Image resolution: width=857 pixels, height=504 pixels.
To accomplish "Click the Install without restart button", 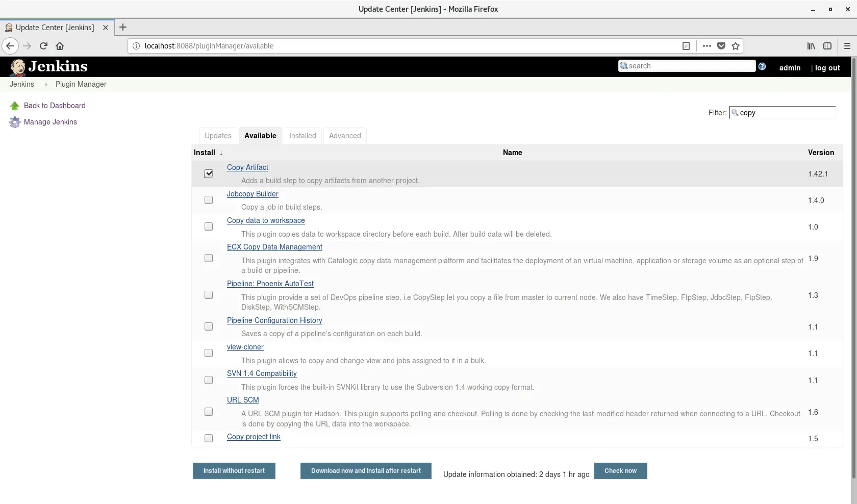I will tap(234, 471).
